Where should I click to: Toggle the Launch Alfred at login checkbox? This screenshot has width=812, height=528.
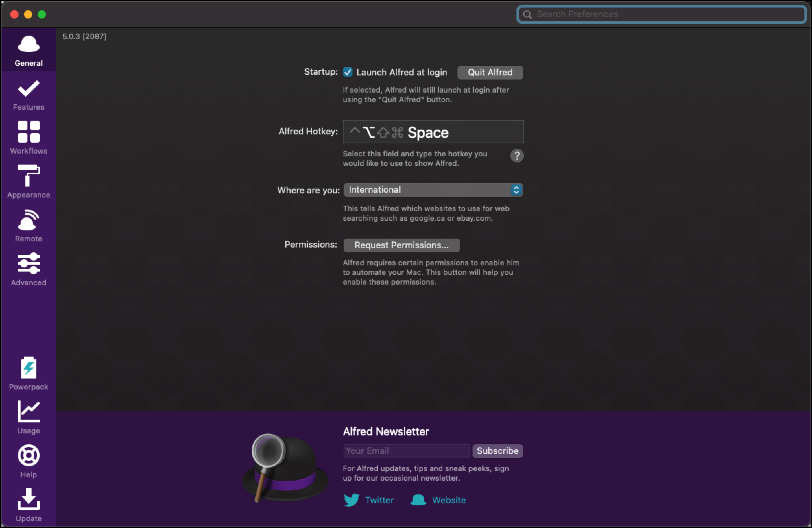348,72
